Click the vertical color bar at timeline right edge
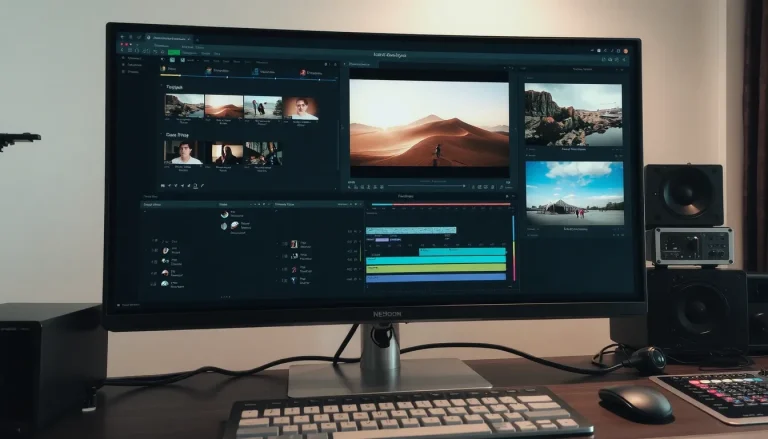 pos(514,249)
